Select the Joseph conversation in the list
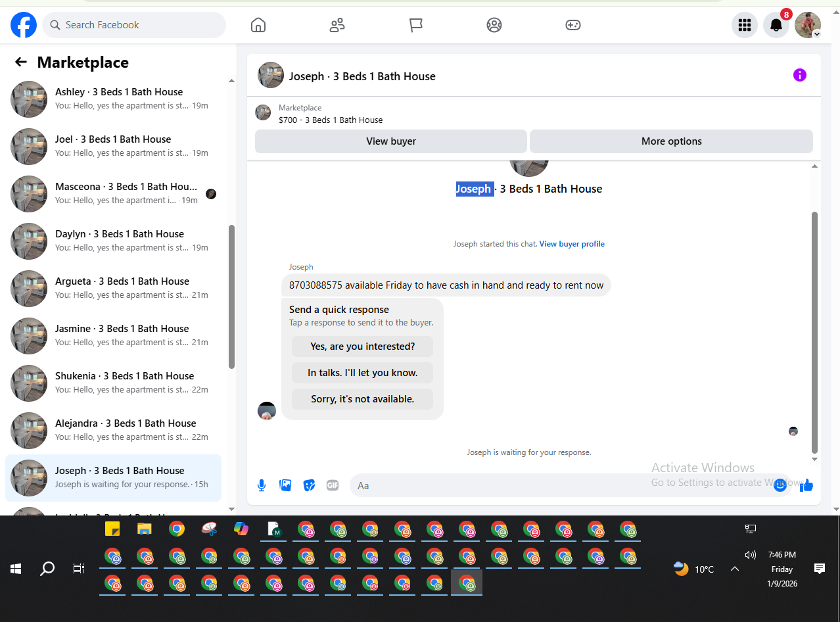The height and width of the screenshot is (622, 840). 113,478
